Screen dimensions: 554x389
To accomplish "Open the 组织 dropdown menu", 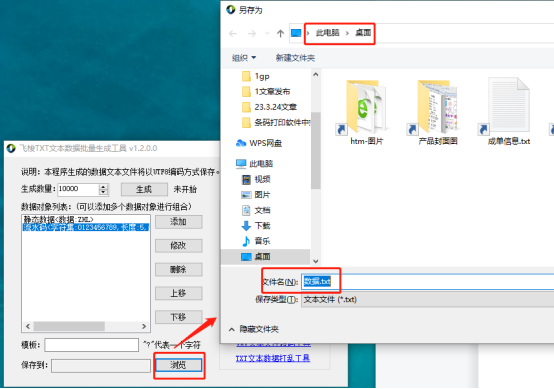I will tap(244, 58).
